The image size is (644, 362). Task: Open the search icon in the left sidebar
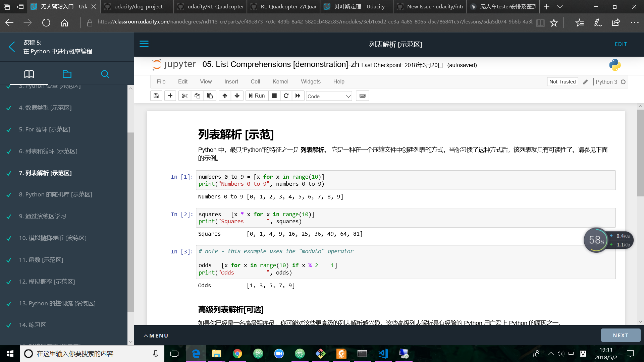pyautogui.click(x=105, y=74)
